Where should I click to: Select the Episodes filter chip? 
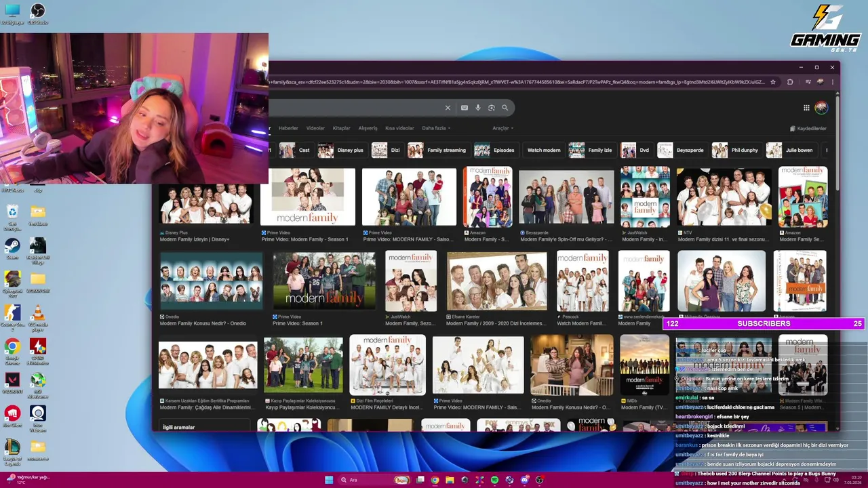495,150
